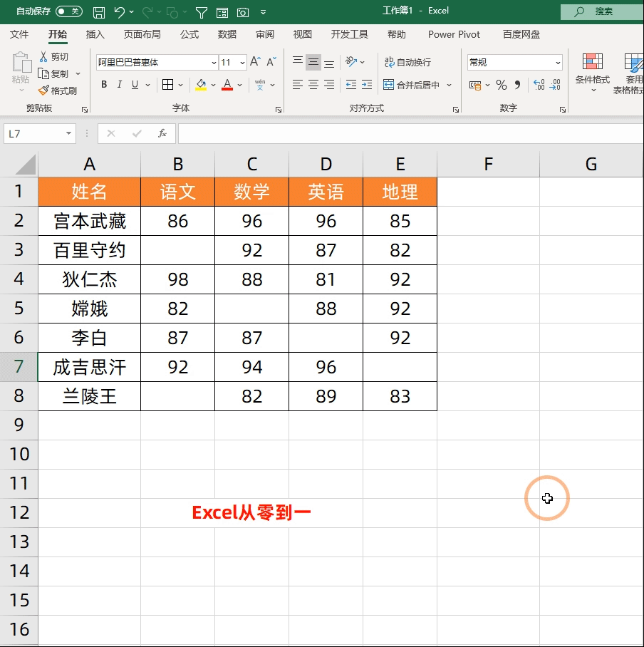644x647 pixels.
Task: Click 合并后居中 merge and center
Action: tap(411, 85)
